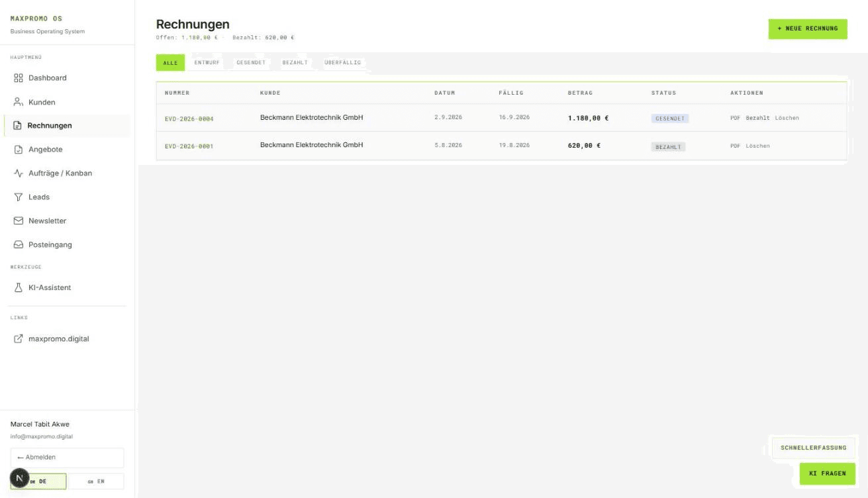868x498 pixels.
Task: Click the BETRAG column header
Action: pos(580,93)
